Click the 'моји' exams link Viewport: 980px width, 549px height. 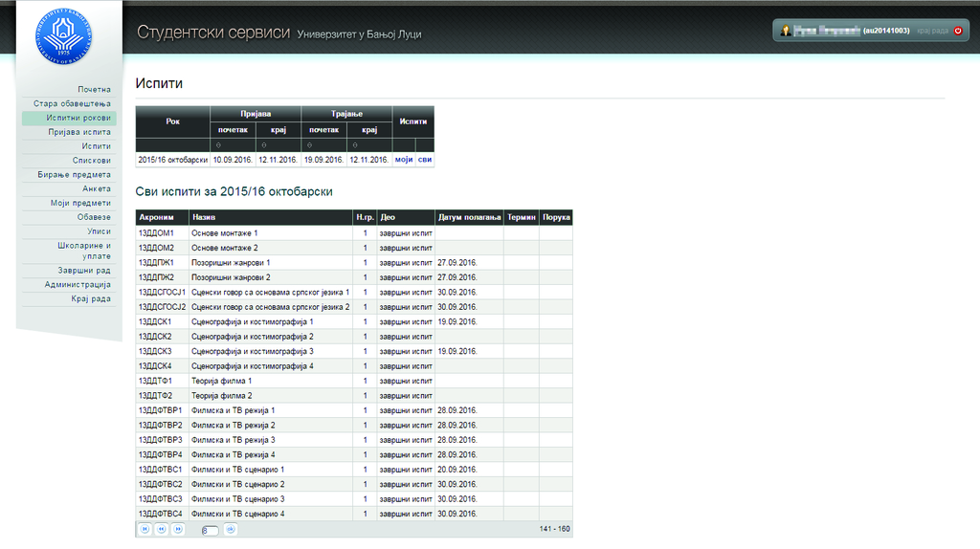403,160
